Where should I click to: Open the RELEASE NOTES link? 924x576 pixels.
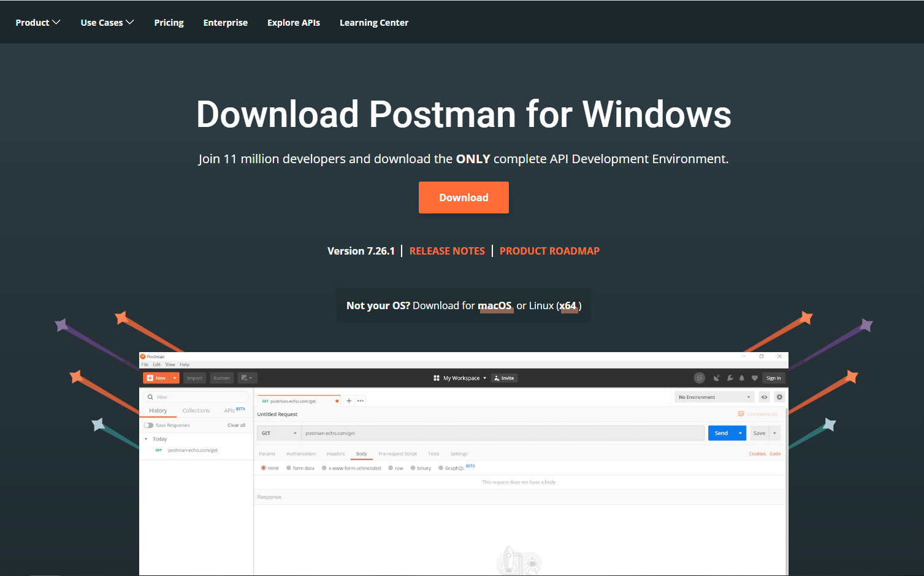(447, 251)
